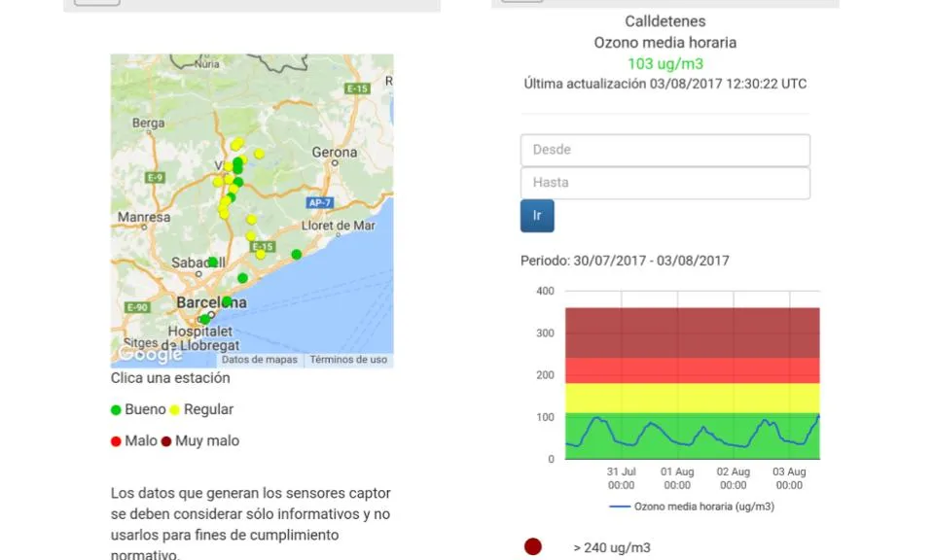Click the Manresa city label on map

click(144, 217)
